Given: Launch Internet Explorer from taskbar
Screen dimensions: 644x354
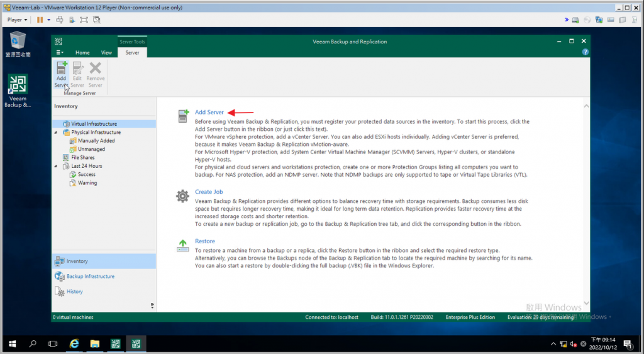Looking at the screenshot, I should [x=74, y=344].
